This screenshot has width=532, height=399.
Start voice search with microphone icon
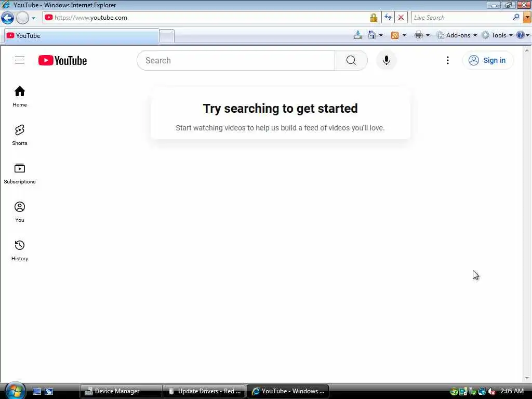pyautogui.click(x=386, y=60)
